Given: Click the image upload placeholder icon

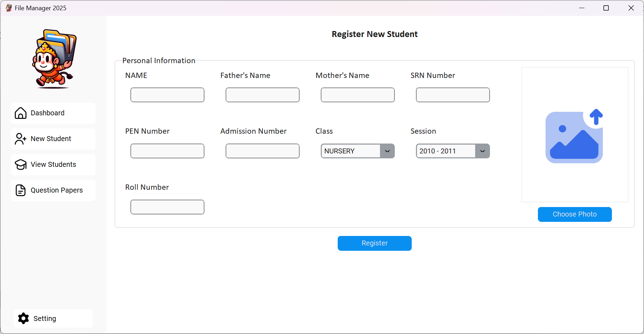Looking at the screenshot, I should 574,136.
